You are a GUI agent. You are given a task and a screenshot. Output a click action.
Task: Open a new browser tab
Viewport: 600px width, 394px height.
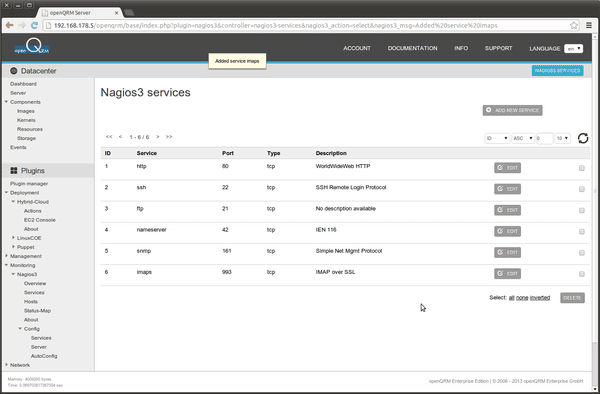click(x=129, y=13)
